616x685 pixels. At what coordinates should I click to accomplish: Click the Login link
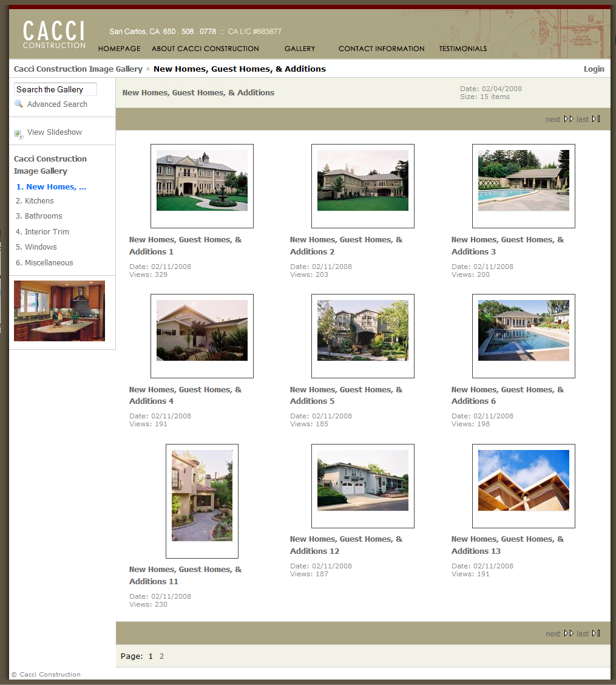(594, 69)
